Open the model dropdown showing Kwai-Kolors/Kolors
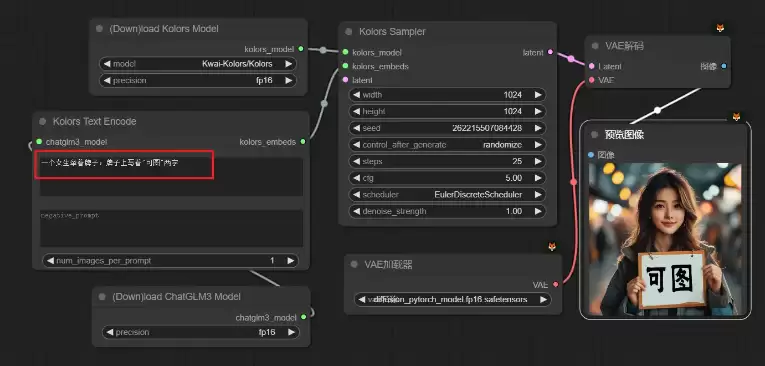Screen dimensions: 765x366 point(198,64)
